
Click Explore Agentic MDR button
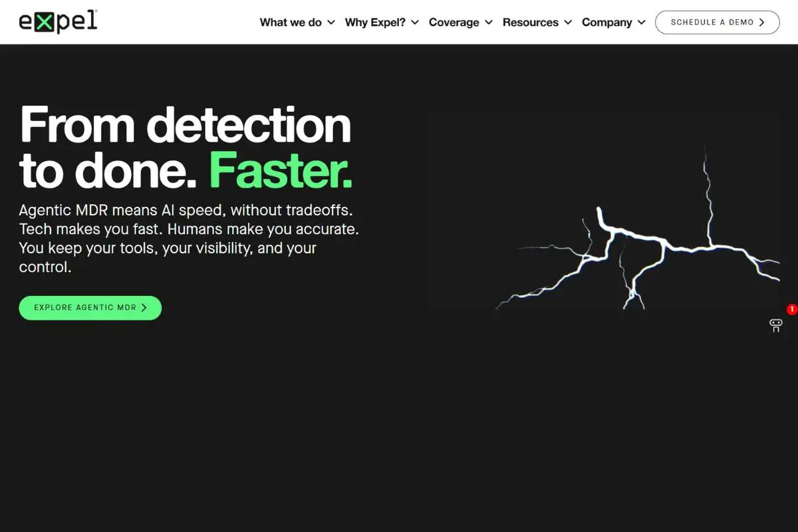90,308
